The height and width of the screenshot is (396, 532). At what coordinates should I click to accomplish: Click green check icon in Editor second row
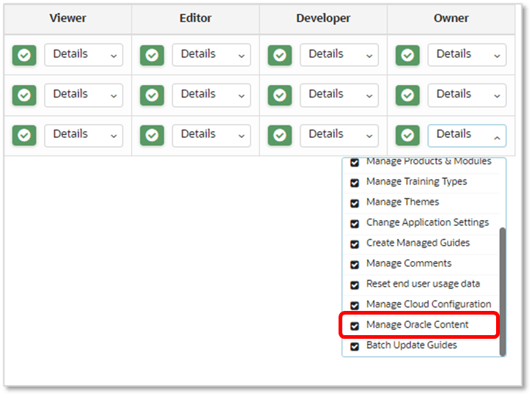click(152, 95)
